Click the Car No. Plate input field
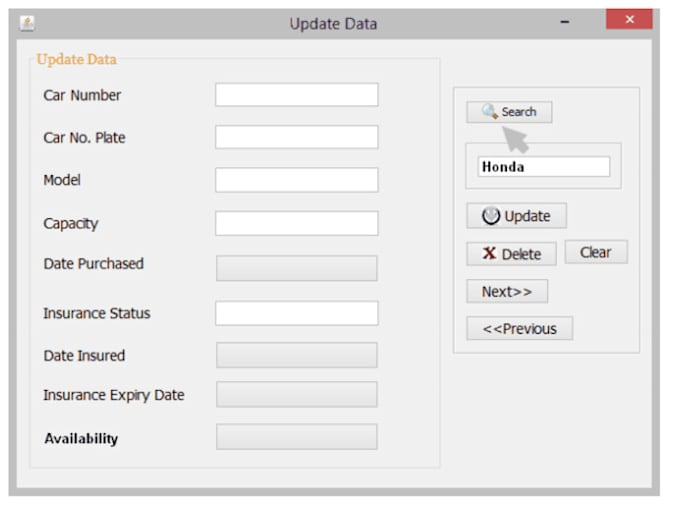The height and width of the screenshot is (513, 680). click(297, 137)
